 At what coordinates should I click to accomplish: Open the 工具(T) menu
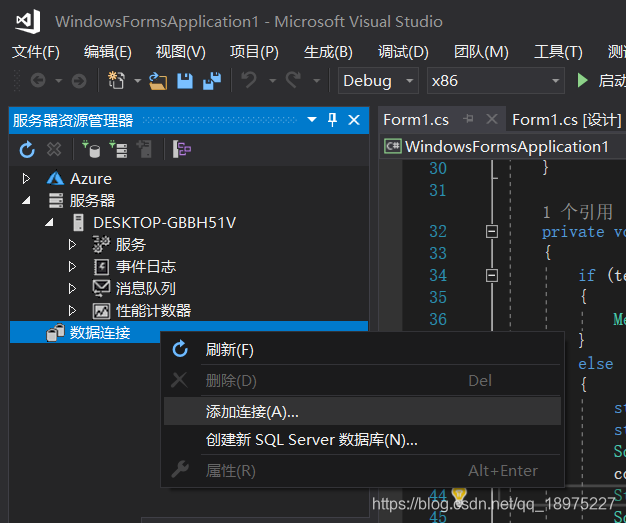pos(558,52)
